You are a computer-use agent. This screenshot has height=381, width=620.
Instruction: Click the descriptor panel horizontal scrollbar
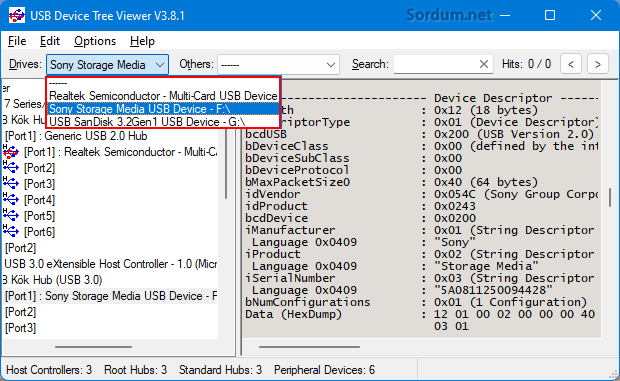pos(309,347)
